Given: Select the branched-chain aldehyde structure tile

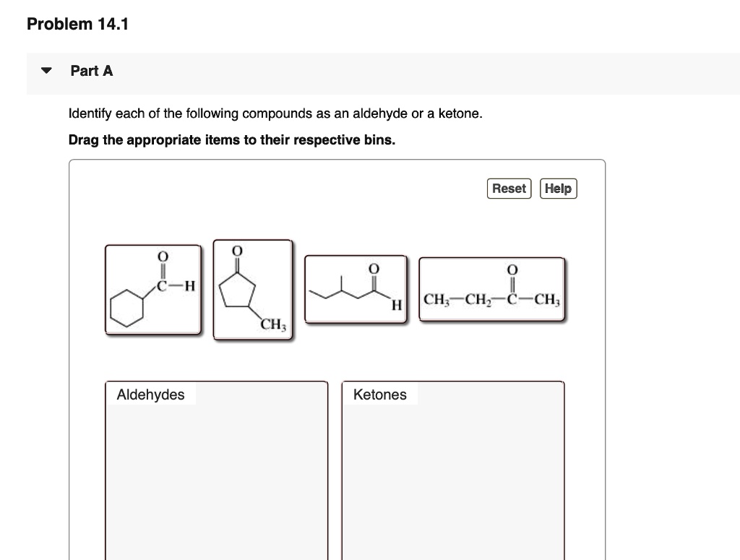Looking at the screenshot, I should click(356, 289).
